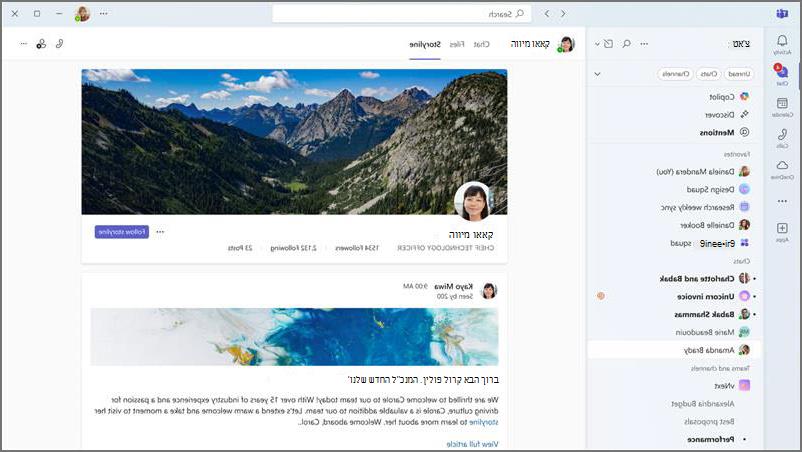Click View full article link
Screen dimensions: 802x452
click(472, 444)
